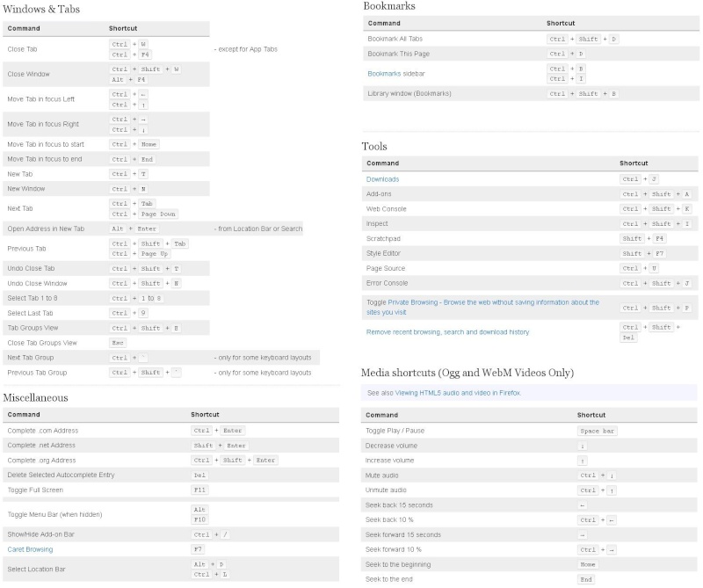
Task: Click the 'Tab Groups View' row label
Action: [x=33, y=328]
